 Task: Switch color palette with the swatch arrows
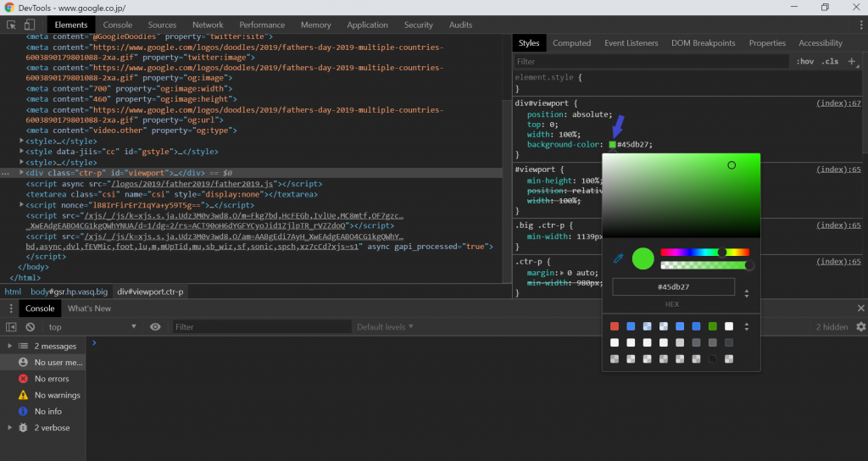[x=747, y=326]
